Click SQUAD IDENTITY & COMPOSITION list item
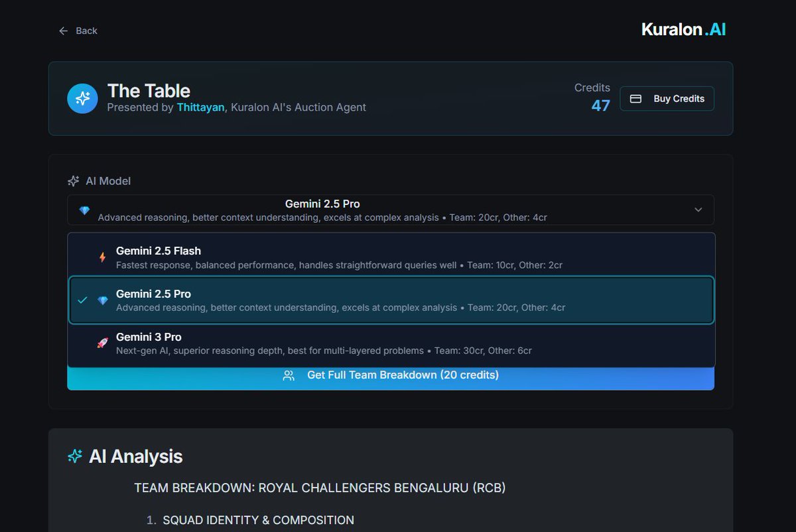796x532 pixels. pyautogui.click(x=259, y=520)
